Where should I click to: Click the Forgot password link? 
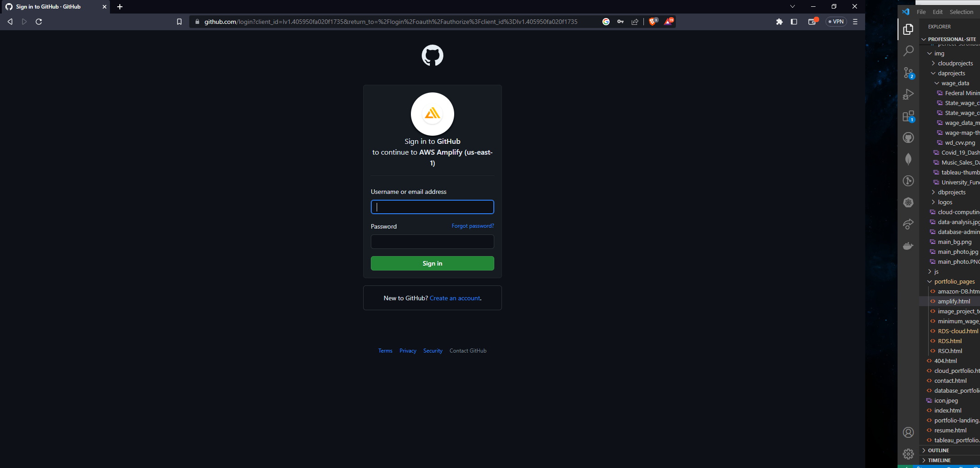click(473, 226)
